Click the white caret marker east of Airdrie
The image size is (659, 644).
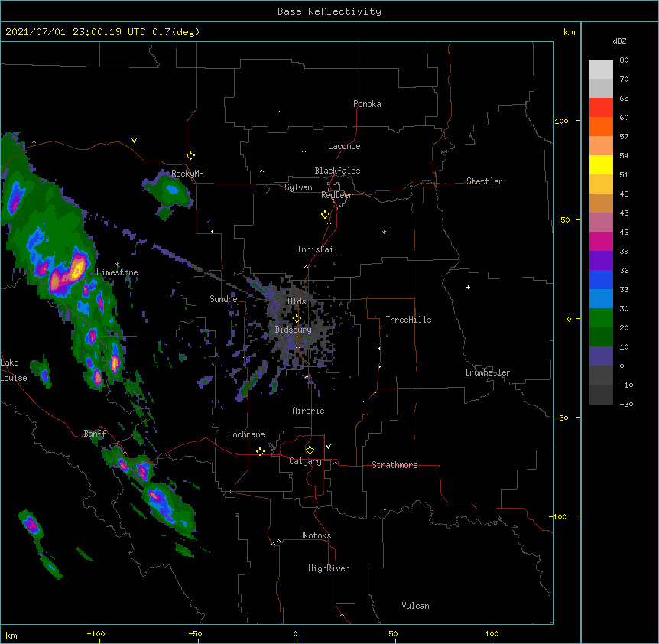pyautogui.click(x=364, y=402)
